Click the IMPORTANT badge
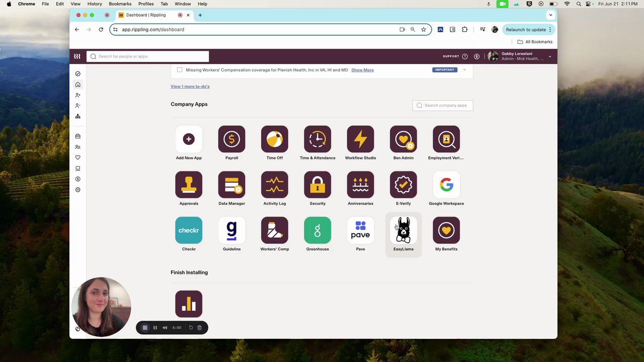Image resolution: width=644 pixels, height=362 pixels. point(445,70)
